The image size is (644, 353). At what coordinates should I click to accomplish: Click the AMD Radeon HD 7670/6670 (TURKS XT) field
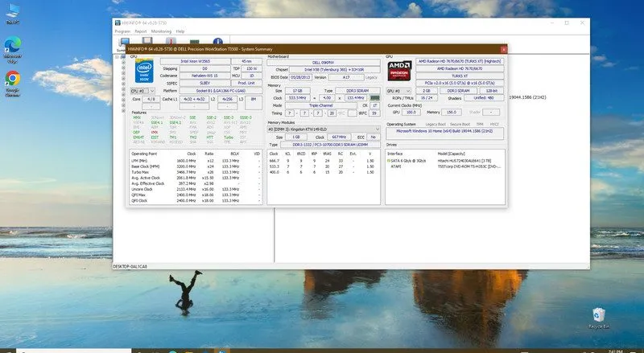[460, 62]
